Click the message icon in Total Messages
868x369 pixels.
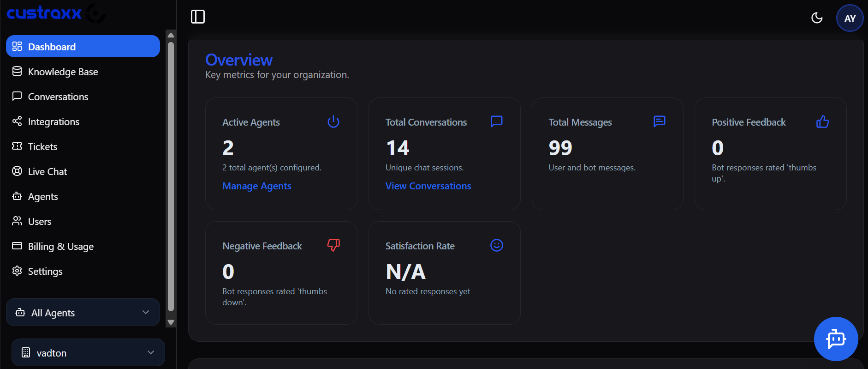(x=660, y=121)
